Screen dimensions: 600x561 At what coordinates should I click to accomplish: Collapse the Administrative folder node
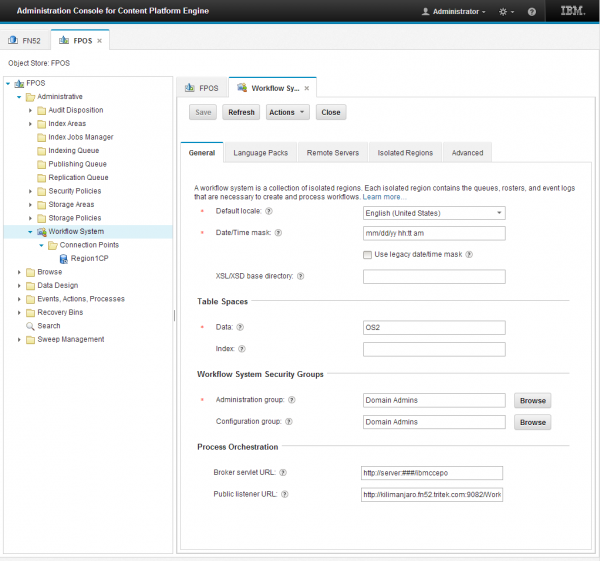point(19,97)
